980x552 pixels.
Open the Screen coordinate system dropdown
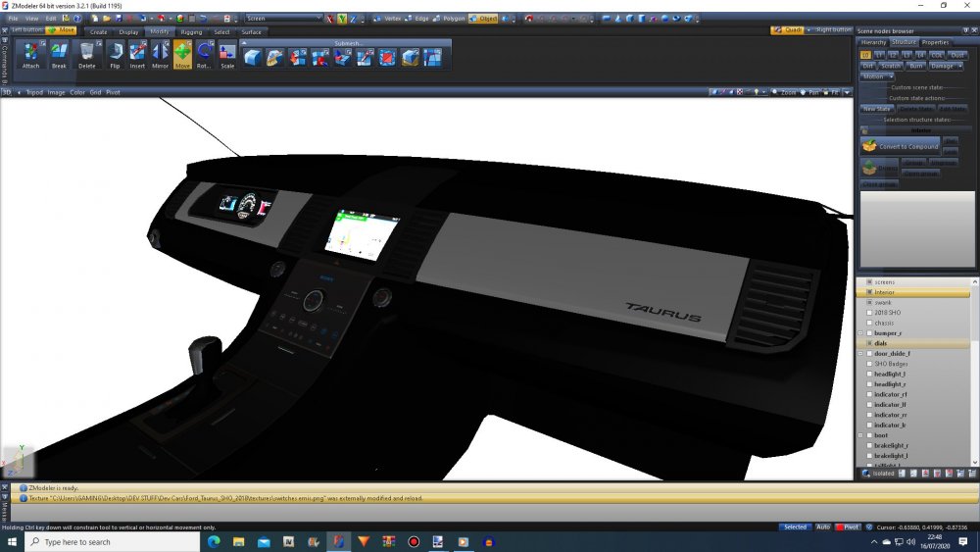tap(283, 19)
